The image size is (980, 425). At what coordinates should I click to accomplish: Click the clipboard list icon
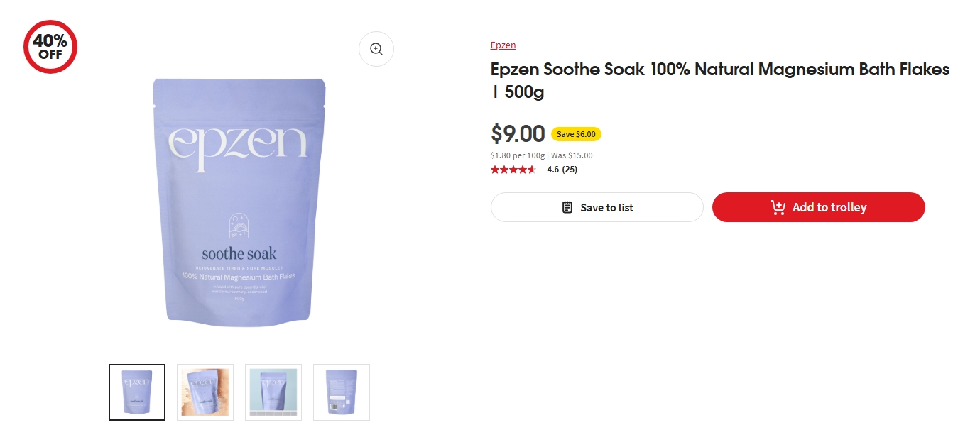tap(567, 207)
